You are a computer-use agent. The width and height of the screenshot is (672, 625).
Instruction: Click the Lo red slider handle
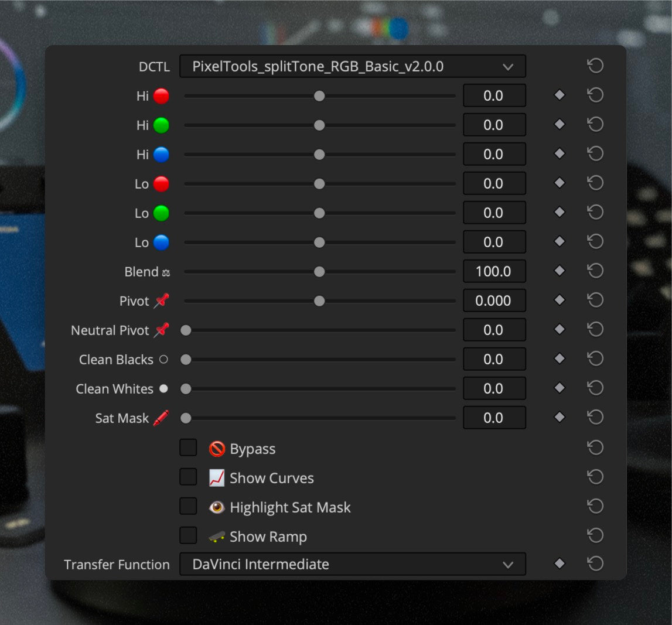pyautogui.click(x=319, y=184)
